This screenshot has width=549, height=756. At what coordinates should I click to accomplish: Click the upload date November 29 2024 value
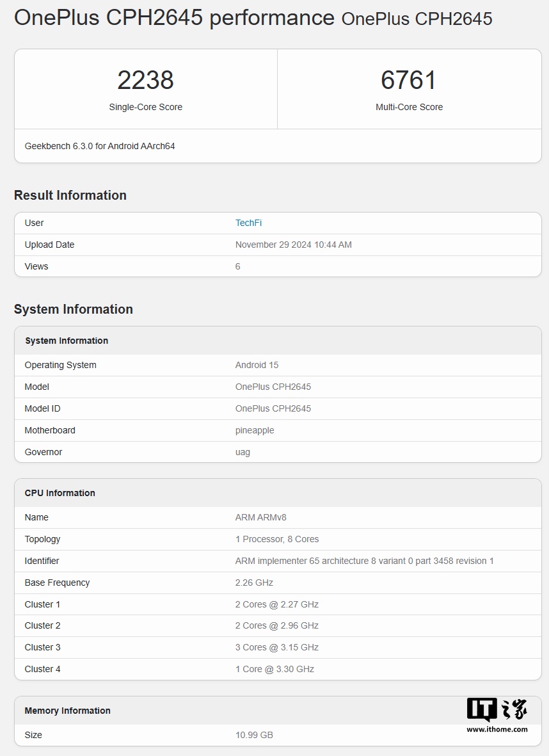point(293,245)
